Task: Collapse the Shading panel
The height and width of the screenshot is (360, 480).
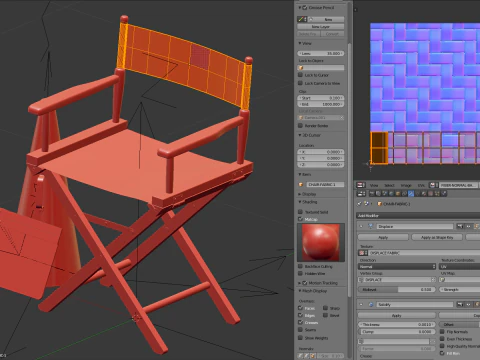Action: pyautogui.click(x=299, y=202)
